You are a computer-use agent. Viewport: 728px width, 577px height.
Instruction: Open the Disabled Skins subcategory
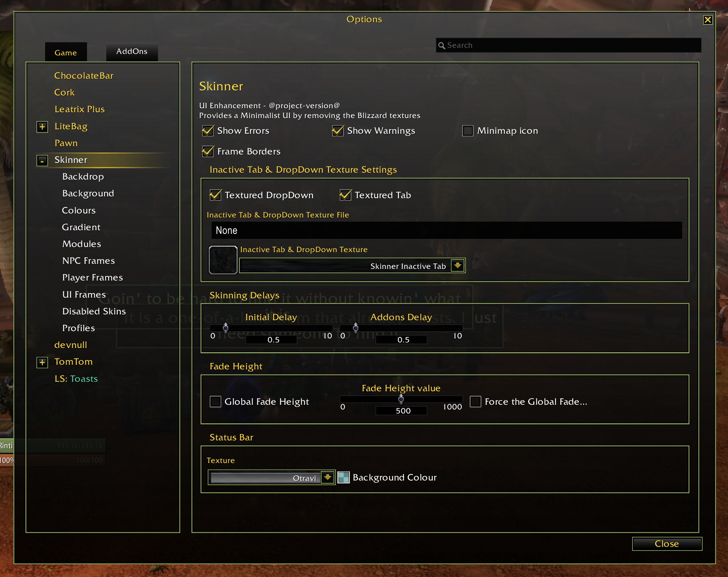pyautogui.click(x=94, y=311)
